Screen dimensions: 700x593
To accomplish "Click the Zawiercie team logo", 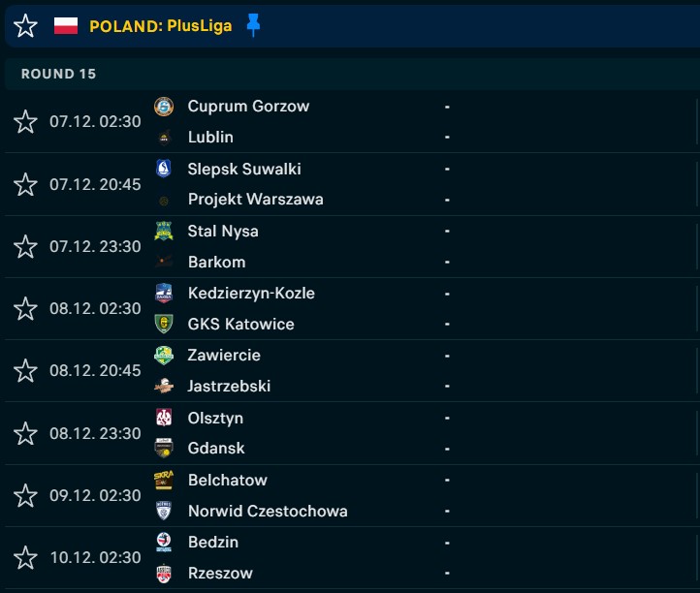I will point(164,356).
